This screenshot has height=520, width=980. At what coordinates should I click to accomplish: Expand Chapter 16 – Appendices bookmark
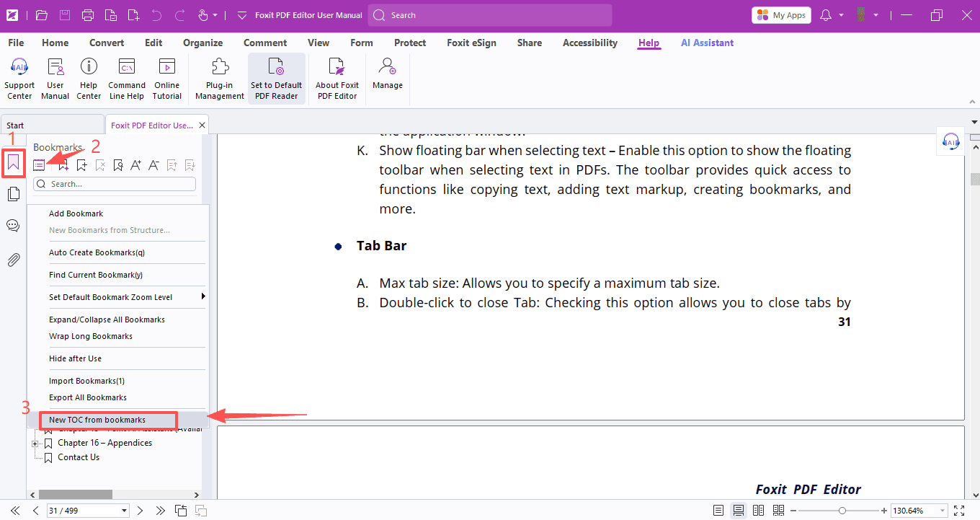tap(35, 444)
